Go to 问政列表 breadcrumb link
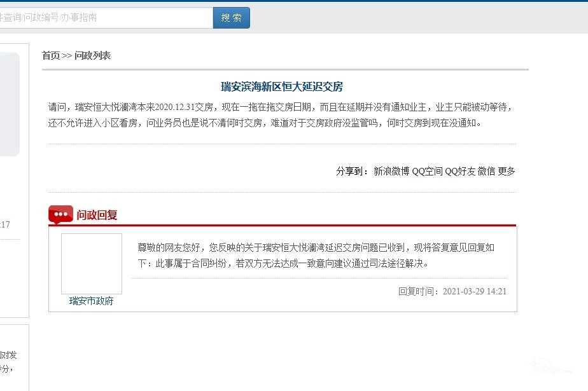Image resolution: width=588 pixels, height=391 pixels. coord(93,56)
